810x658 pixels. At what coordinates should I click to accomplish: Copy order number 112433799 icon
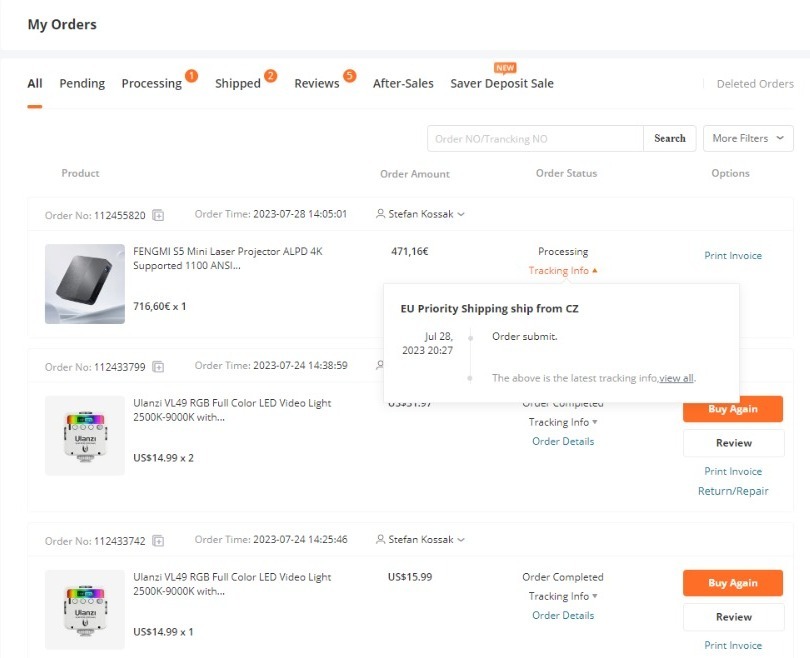(158, 367)
